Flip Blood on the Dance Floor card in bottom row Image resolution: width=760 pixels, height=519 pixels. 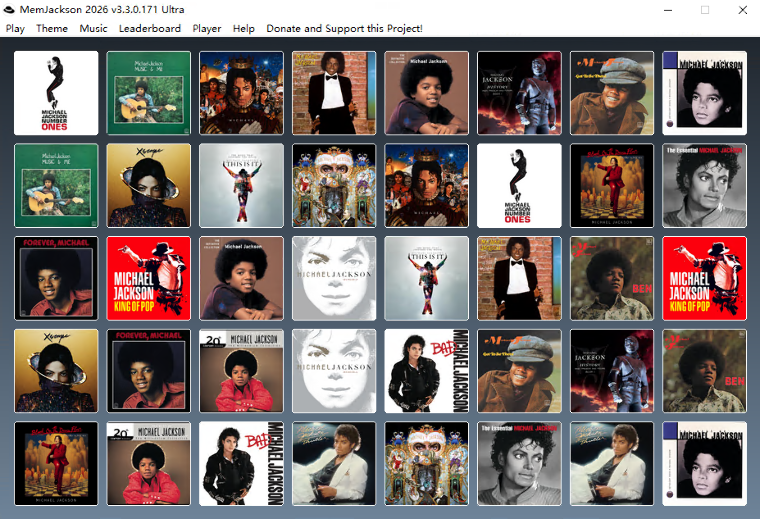56,464
